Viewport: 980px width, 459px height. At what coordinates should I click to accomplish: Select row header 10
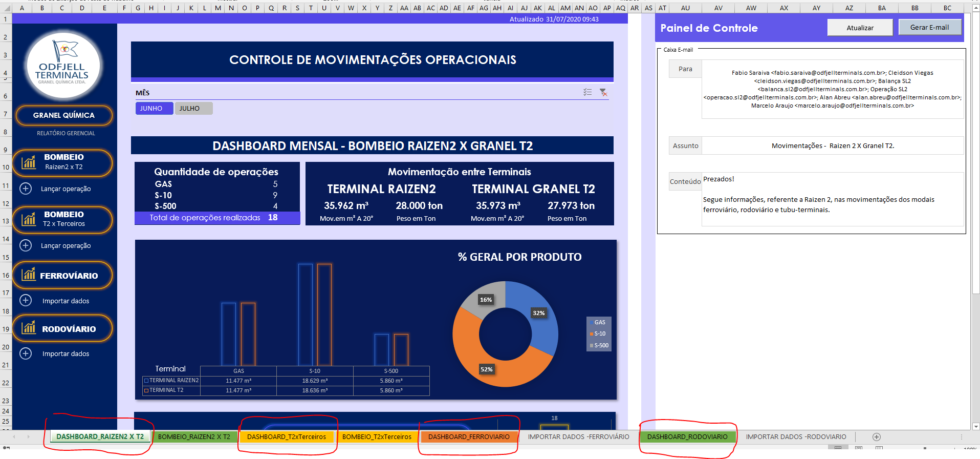[x=6, y=167]
